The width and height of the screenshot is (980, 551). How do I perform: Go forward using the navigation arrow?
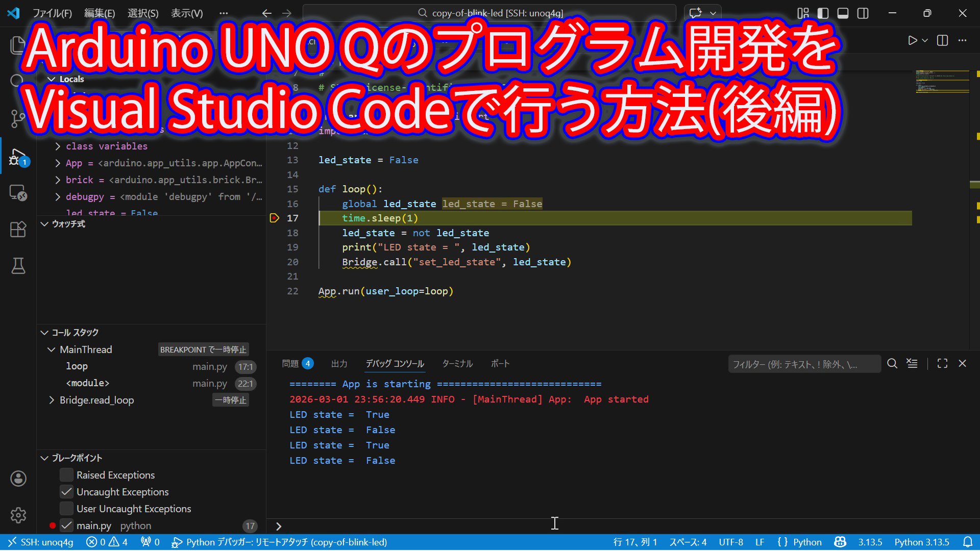point(287,13)
